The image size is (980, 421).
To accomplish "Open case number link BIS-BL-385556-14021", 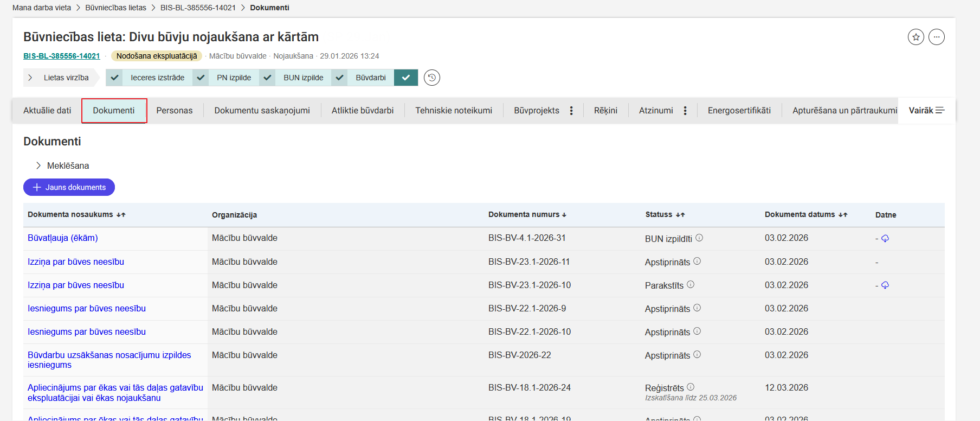I will 62,56.
